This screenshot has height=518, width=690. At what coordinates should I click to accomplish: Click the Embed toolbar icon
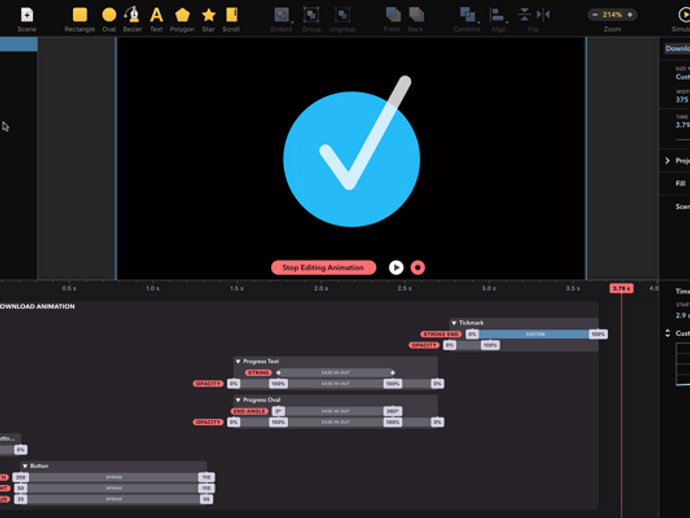click(282, 15)
